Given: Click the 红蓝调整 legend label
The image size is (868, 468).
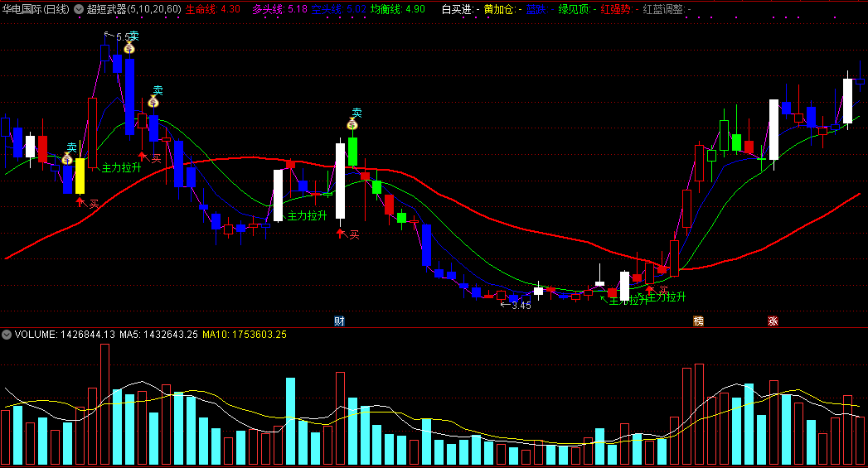Looking at the screenshot, I should click(667, 9).
